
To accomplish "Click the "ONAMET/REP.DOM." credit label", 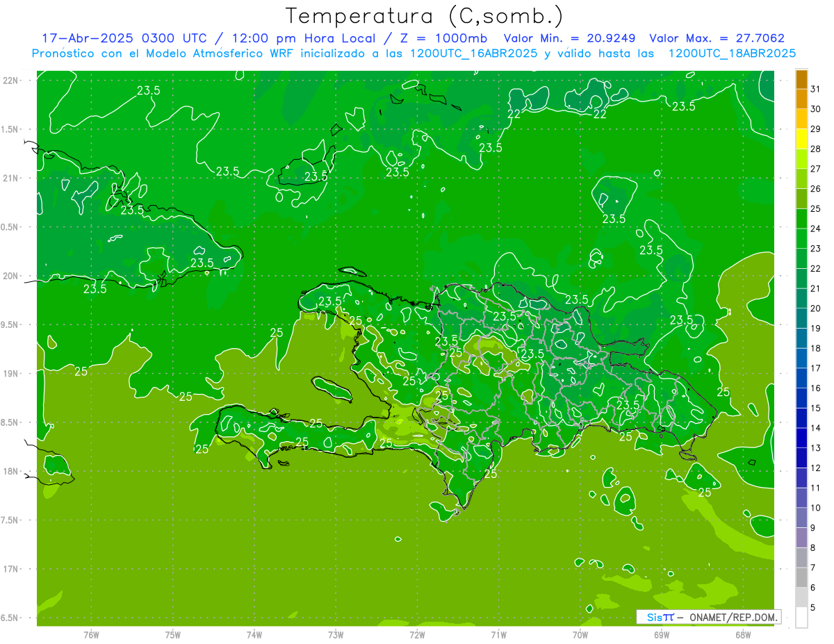I will pos(733,617).
